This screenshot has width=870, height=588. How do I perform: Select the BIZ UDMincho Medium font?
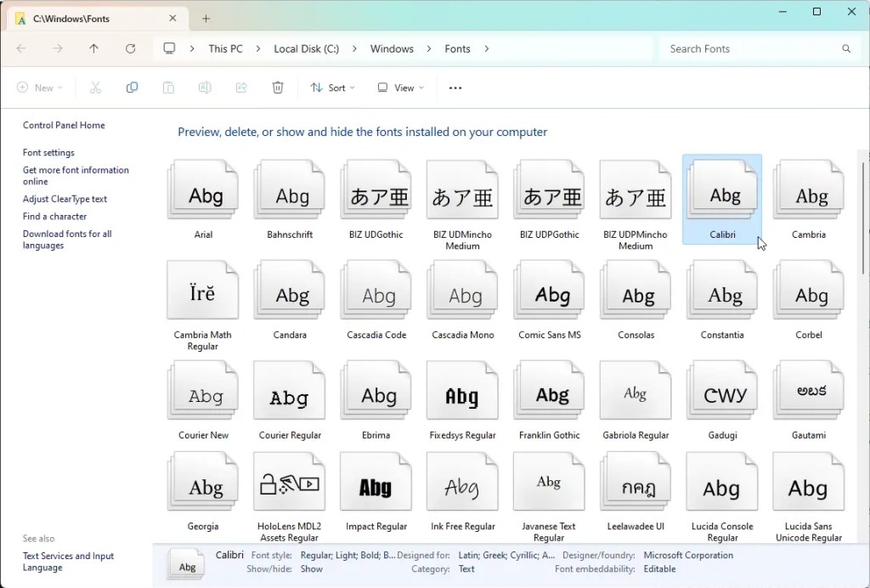463,189
